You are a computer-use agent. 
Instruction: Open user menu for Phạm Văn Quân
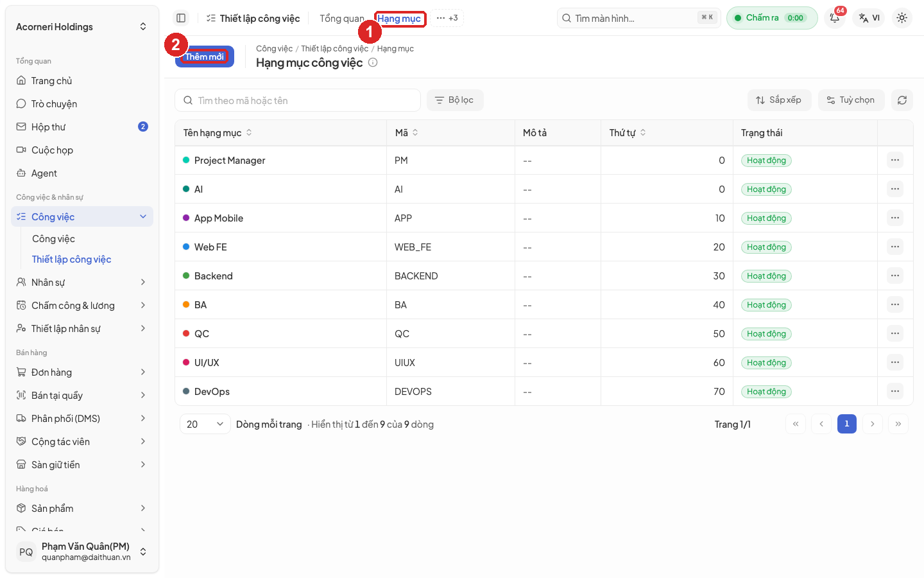pyautogui.click(x=82, y=552)
